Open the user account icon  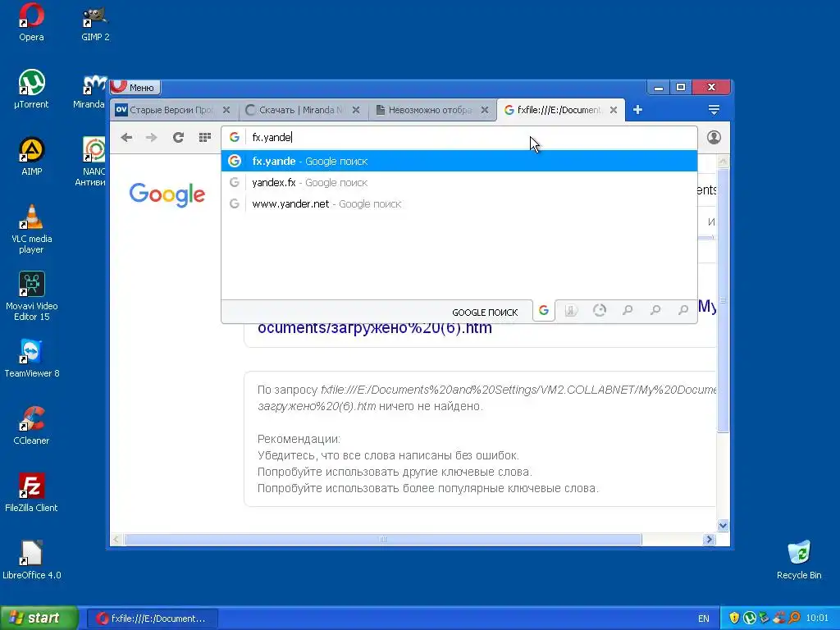tap(714, 137)
